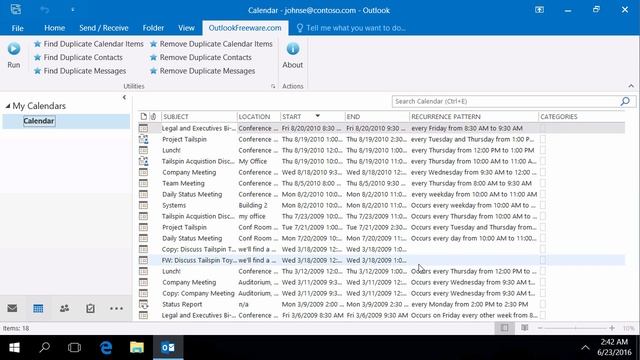Collapse the folder pane chevron

tap(124, 98)
